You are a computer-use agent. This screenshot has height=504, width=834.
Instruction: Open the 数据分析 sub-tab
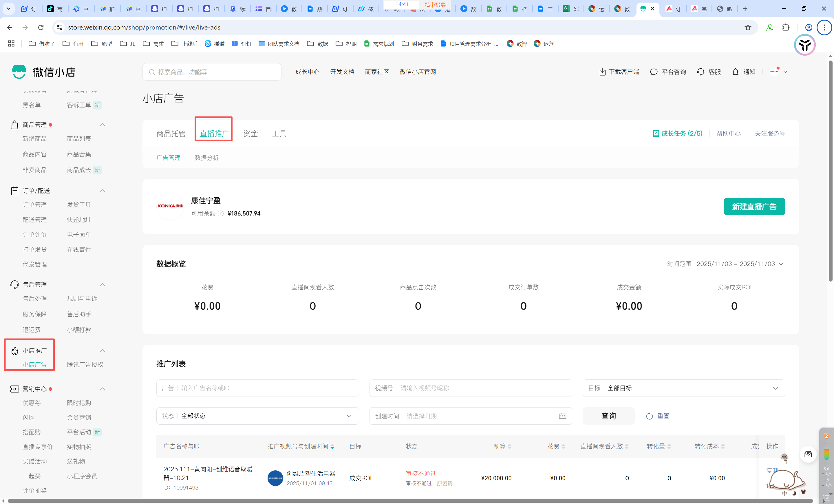(206, 158)
